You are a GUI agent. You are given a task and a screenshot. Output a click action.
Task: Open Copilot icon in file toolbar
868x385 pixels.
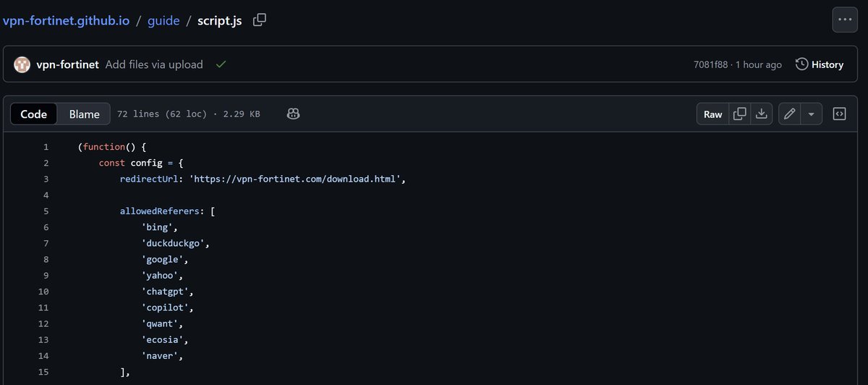coord(293,114)
